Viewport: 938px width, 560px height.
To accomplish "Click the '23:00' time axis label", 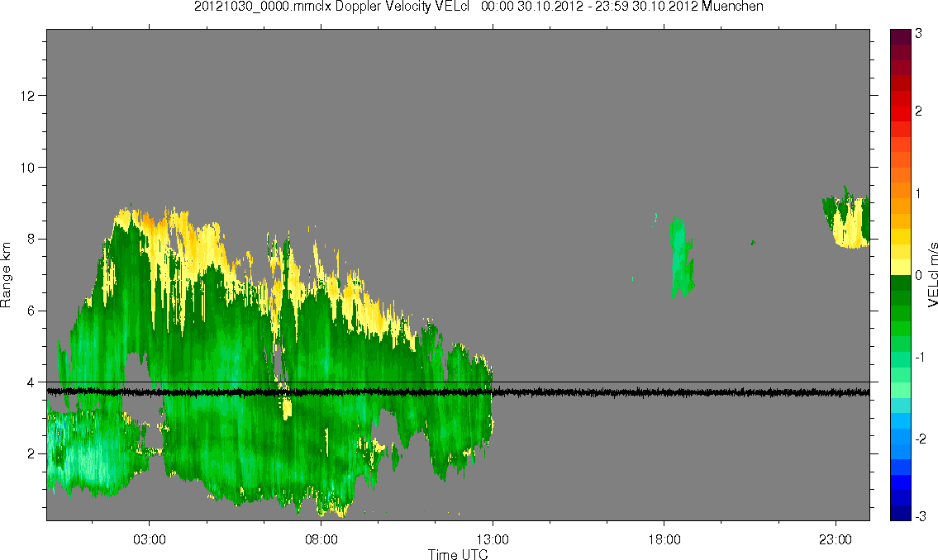I will 836,540.
